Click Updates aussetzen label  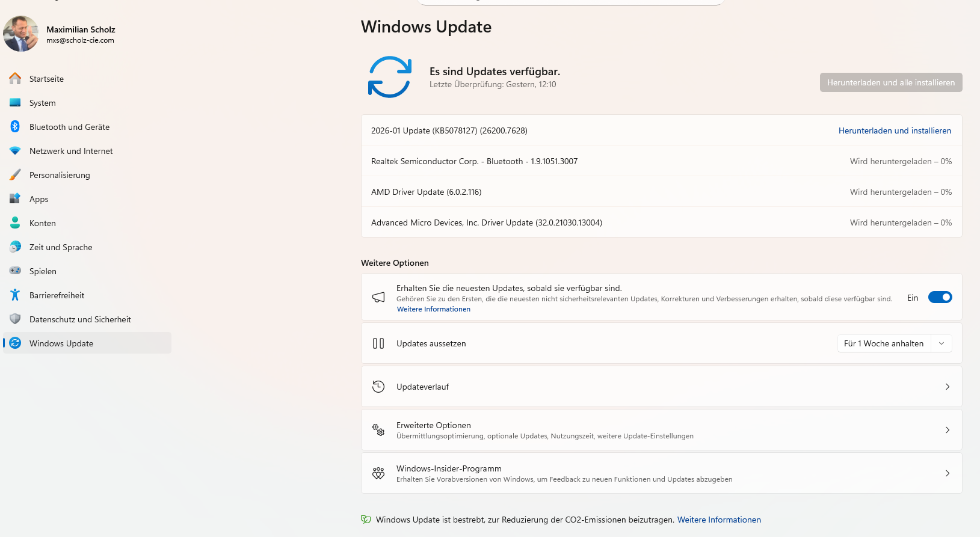point(431,343)
